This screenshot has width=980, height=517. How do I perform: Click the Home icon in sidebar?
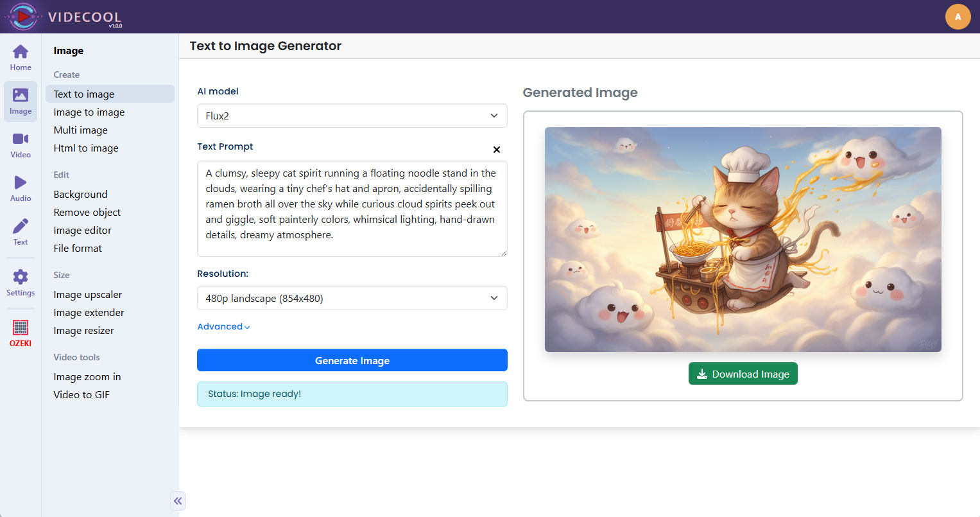click(21, 52)
